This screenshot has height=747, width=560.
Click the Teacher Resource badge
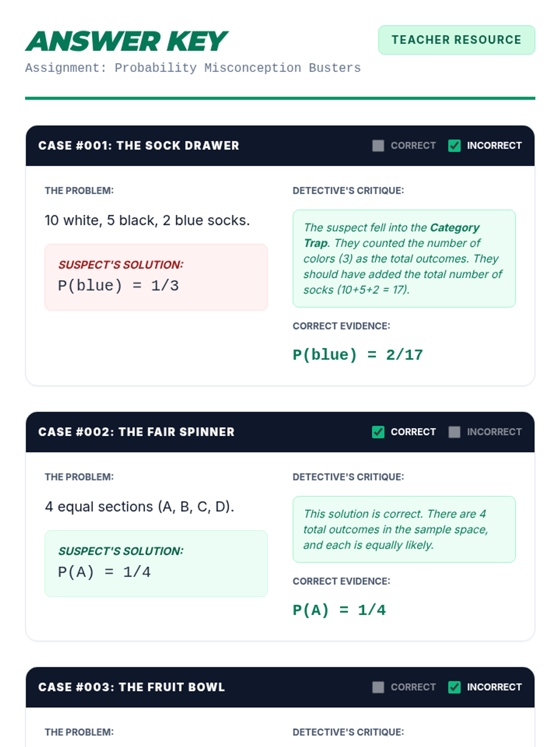[x=456, y=40]
